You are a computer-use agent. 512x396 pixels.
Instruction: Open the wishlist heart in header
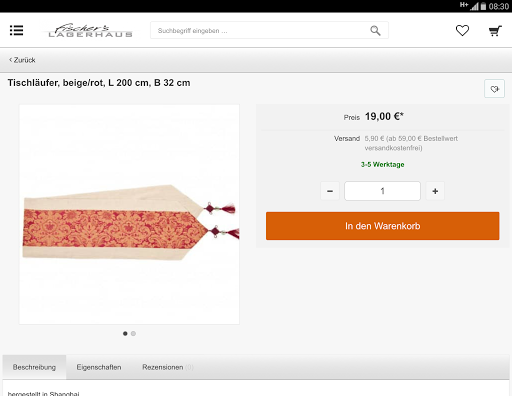pos(462,31)
